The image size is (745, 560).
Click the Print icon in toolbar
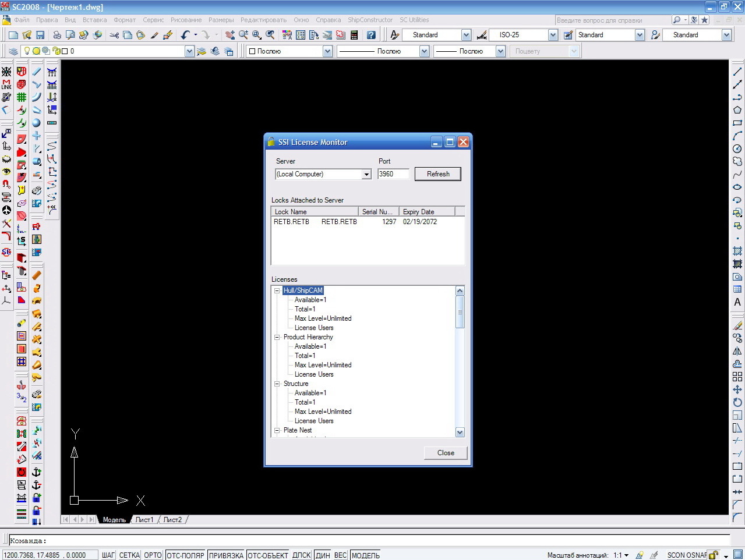[57, 35]
